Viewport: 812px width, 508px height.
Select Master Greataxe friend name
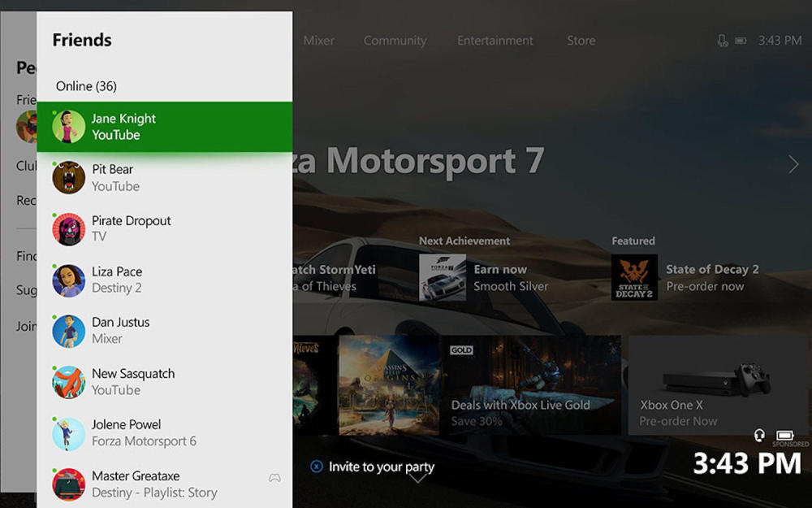pyautogui.click(x=136, y=475)
